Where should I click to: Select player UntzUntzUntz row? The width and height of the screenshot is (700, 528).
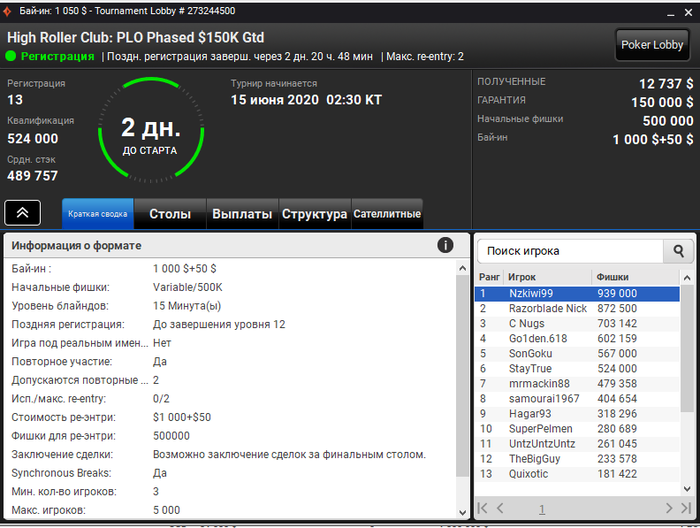(577, 444)
